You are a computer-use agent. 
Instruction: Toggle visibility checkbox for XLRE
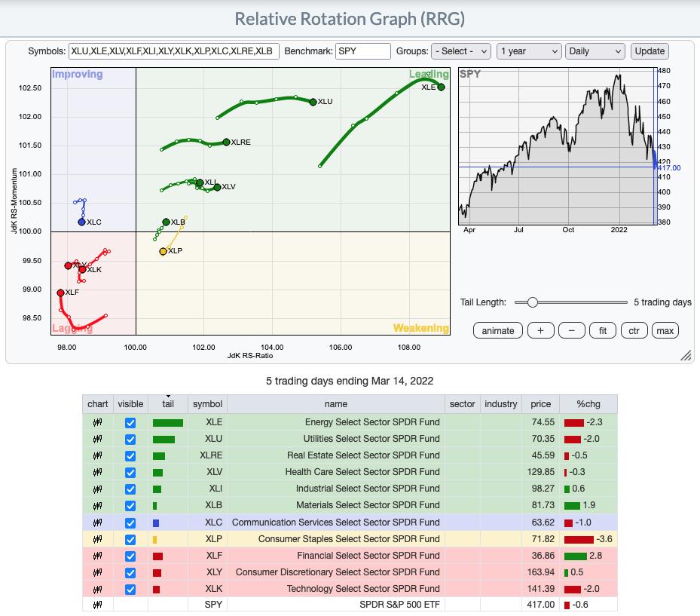(130, 455)
